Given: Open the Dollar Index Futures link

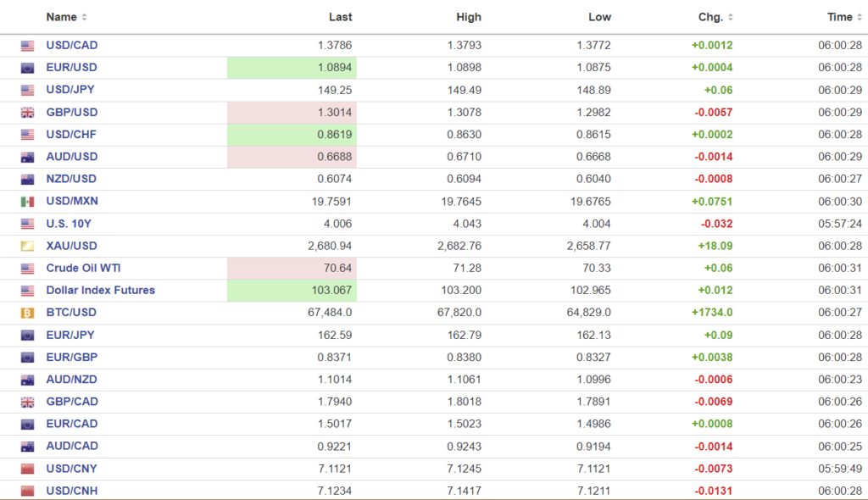Looking at the screenshot, I should 100,290.
